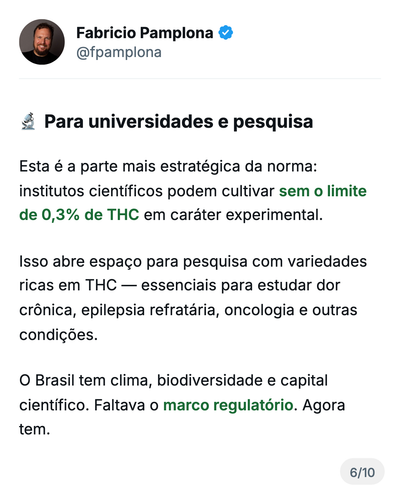Click the 6/10 slide counter badge

coord(362,472)
